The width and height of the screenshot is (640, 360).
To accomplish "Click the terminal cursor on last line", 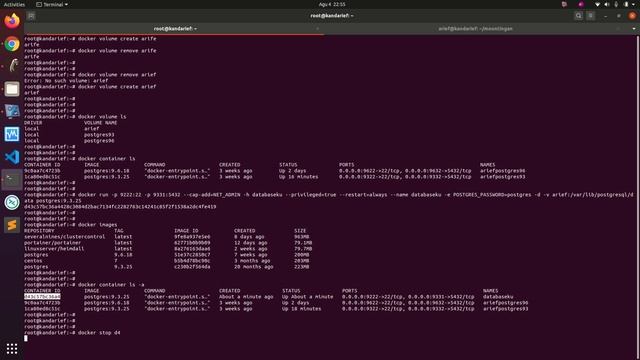I will [26, 338].
